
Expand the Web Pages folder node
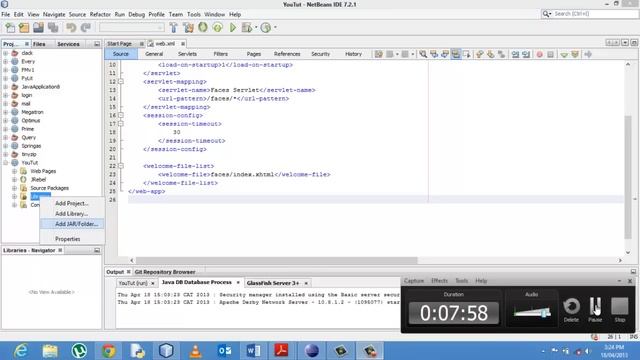pos(14,171)
